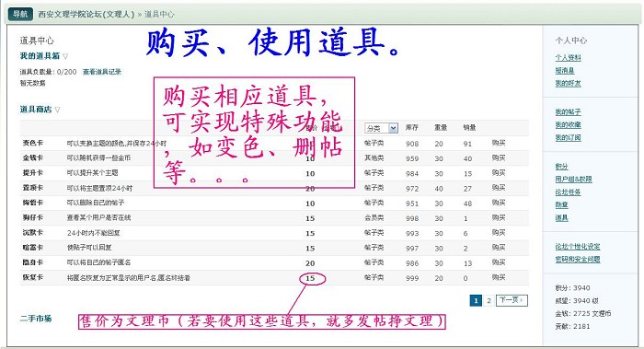Click the 导航 navigation button
644x349 pixels.
(x=20, y=14)
